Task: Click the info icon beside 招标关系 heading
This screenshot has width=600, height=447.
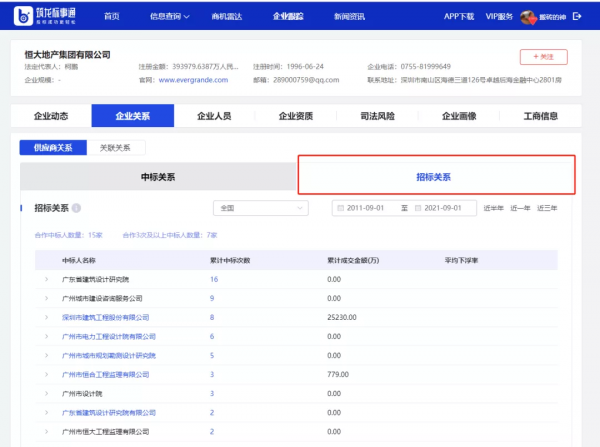Action: tap(76, 208)
